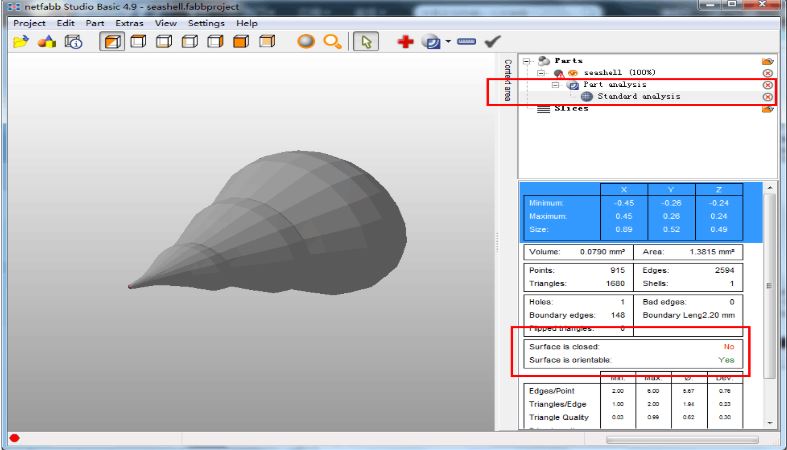The height and width of the screenshot is (450, 787).
Task: Select the Slices tree item
Action: (x=571, y=108)
